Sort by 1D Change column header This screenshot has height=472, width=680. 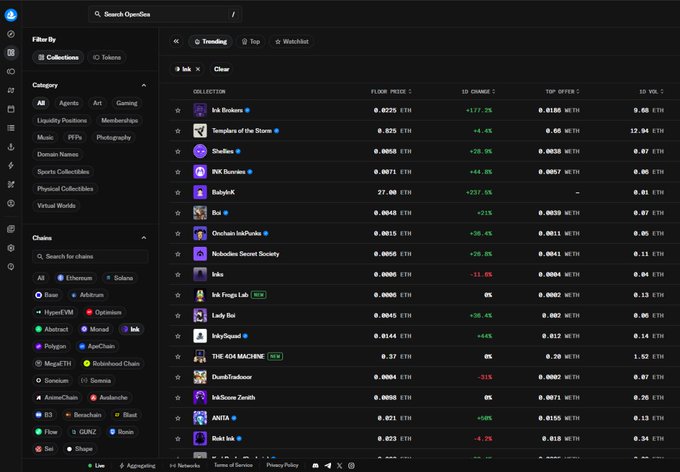tap(478, 92)
